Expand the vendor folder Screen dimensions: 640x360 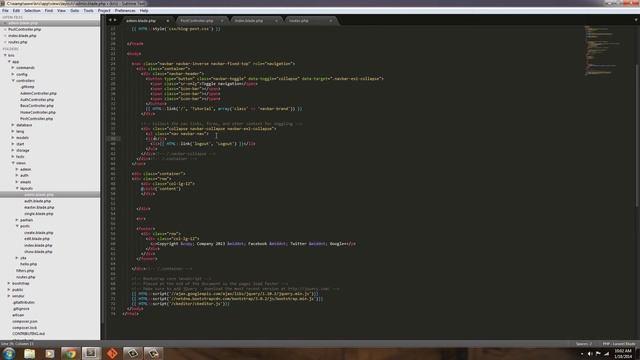(9, 296)
